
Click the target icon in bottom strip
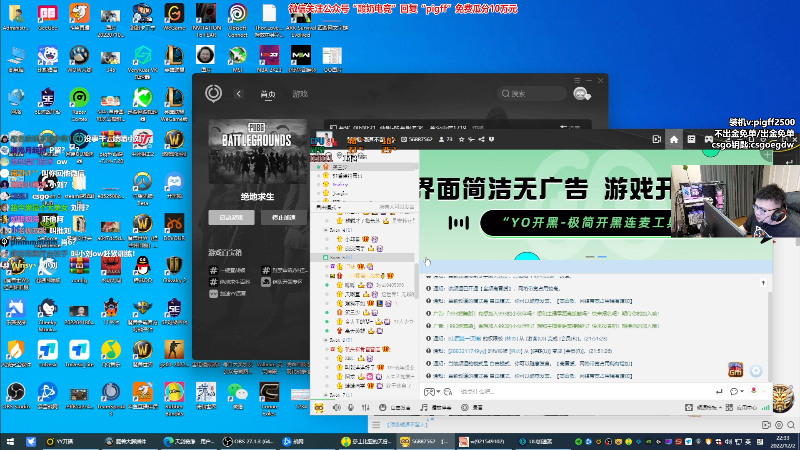click(x=779, y=424)
